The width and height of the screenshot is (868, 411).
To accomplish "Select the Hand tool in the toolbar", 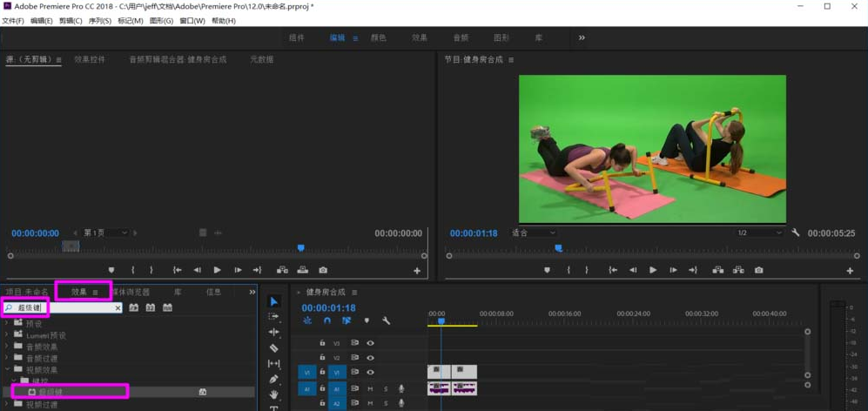I will pos(274,395).
